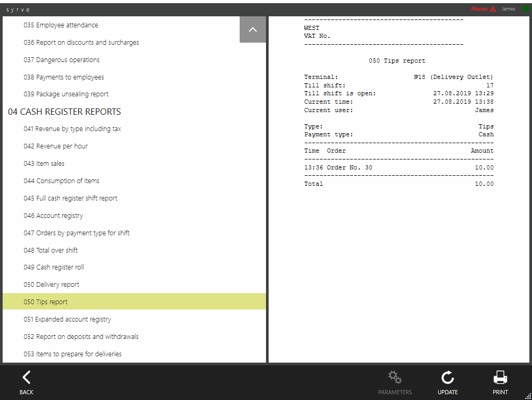Click the green status indicator dot

(x=525, y=9)
